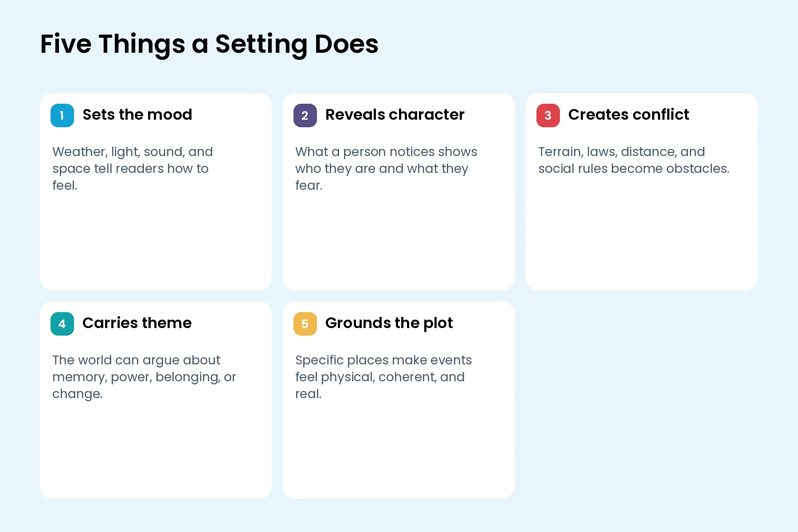Click the yellow number 5 badge
Screen dimensions: 798x532
305,324
